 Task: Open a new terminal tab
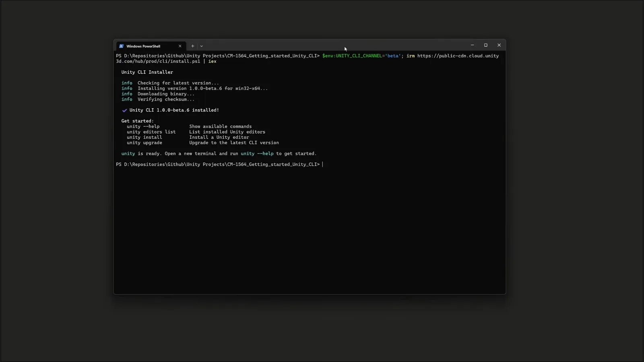(192, 46)
